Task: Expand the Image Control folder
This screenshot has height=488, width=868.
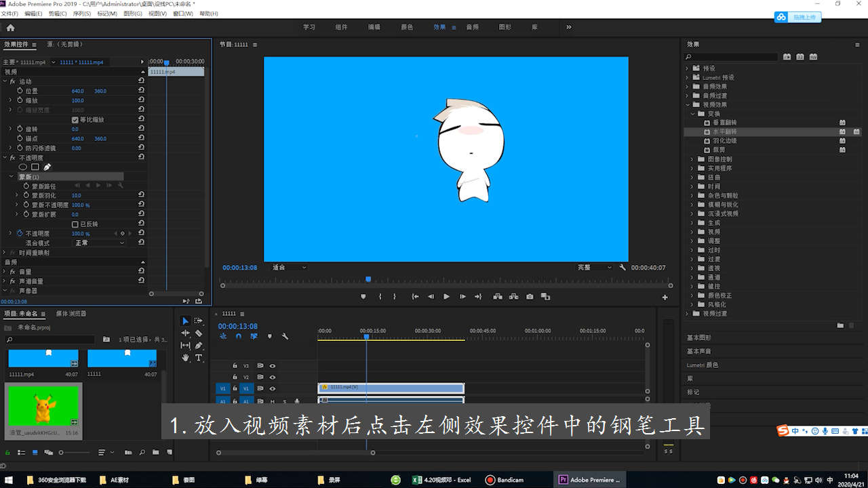Action: tap(692, 159)
